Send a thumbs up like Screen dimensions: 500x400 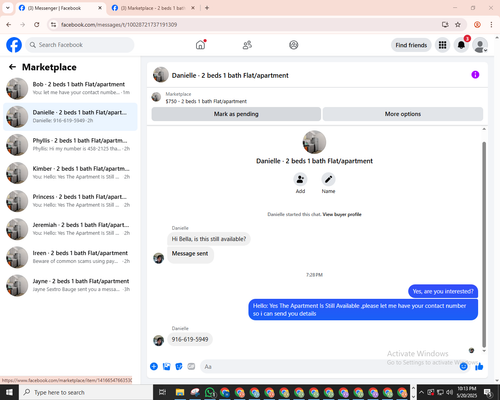coord(479,366)
